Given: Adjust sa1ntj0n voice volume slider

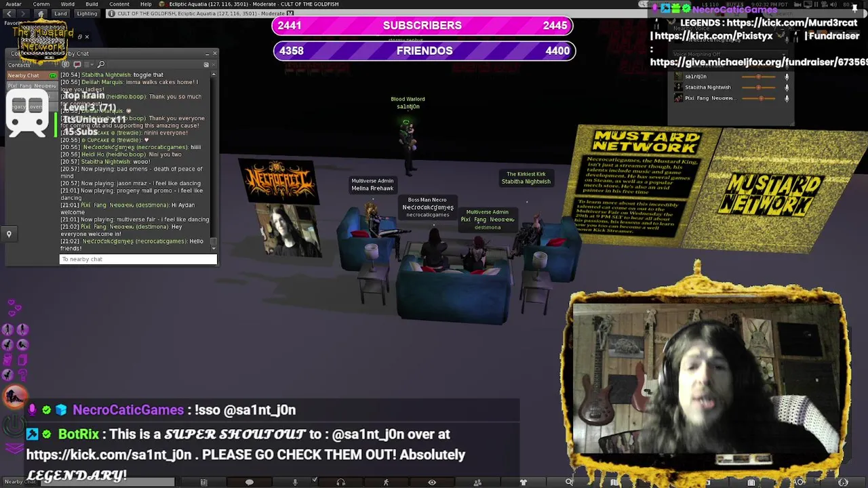Looking at the screenshot, I should coord(758,77).
